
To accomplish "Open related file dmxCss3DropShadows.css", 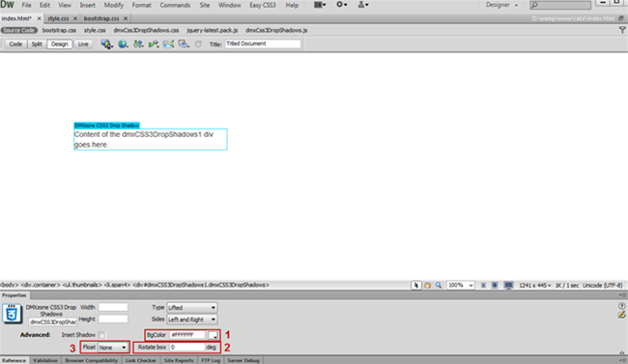I will coord(146,30).
